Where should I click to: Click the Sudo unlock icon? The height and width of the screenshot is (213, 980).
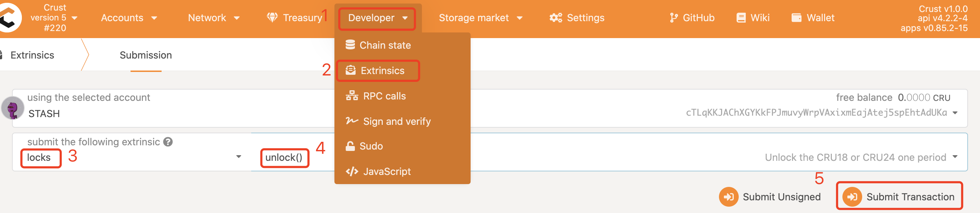point(350,146)
